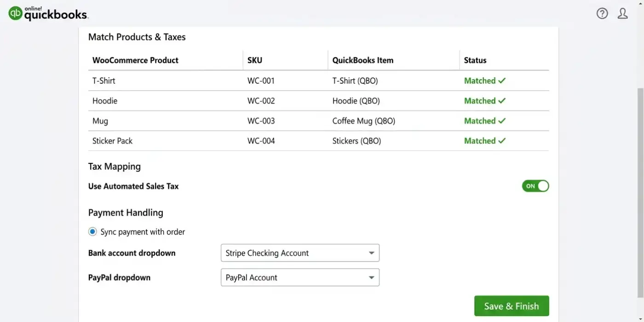The image size is (644, 322).
Task: Click Matched status in Mug row
Action: (484, 121)
